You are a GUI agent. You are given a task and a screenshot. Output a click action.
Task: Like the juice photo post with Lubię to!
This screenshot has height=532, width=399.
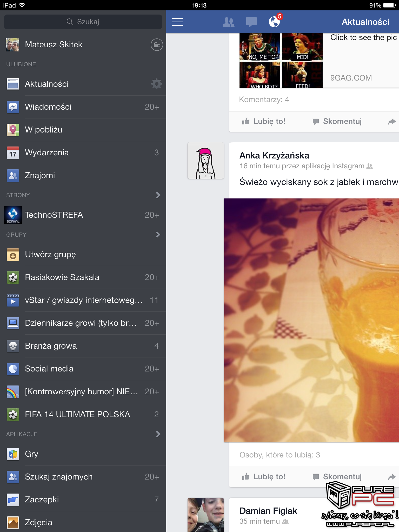click(264, 477)
